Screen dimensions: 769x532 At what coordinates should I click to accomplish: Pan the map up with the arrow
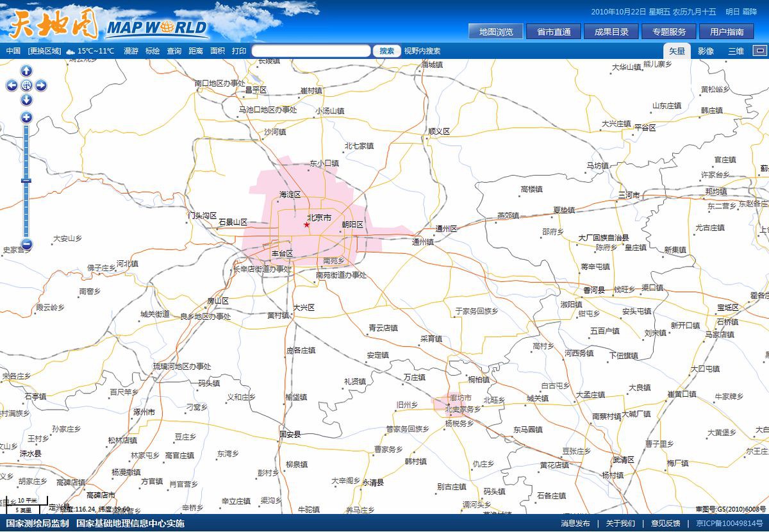pyautogui.click(x=26, y=71)
